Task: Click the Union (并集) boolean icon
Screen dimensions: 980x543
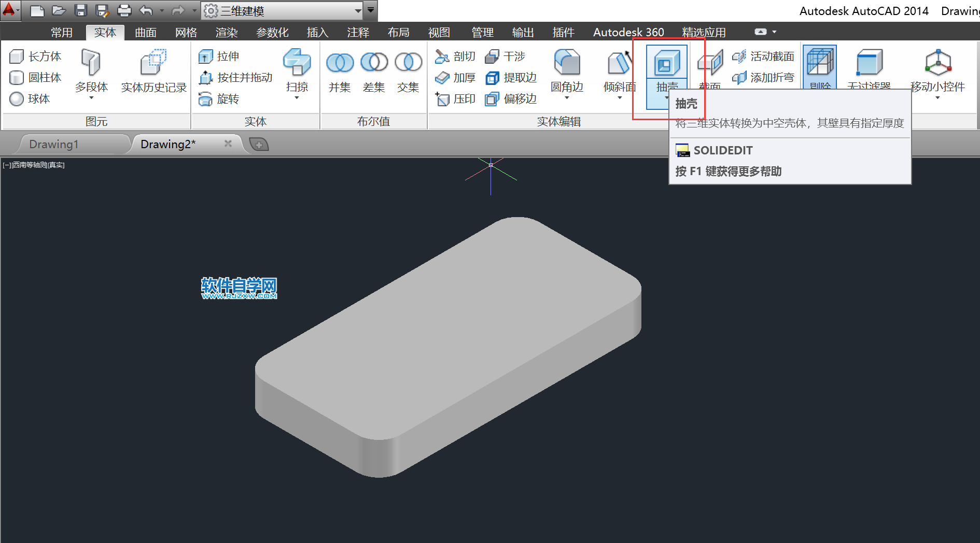Action: (x=340, y=63)
